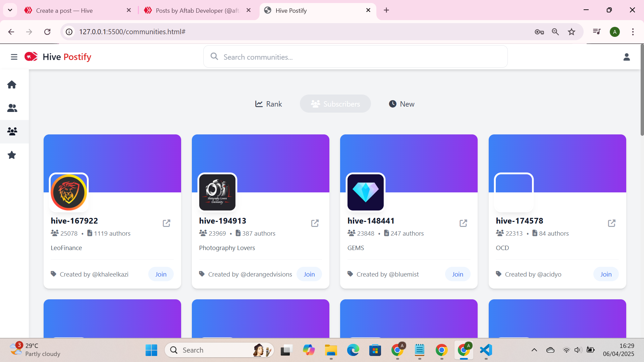The width and height of the screenshot is (644, 362).
Task: Join the OCD community
Action: pyautogui.click(x=606, y=274)
